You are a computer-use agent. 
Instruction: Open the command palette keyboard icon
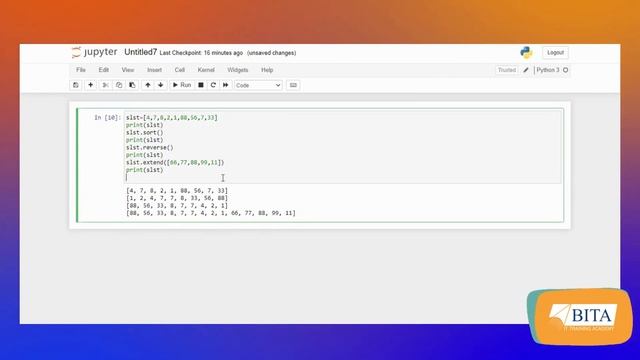click(293, 85)
